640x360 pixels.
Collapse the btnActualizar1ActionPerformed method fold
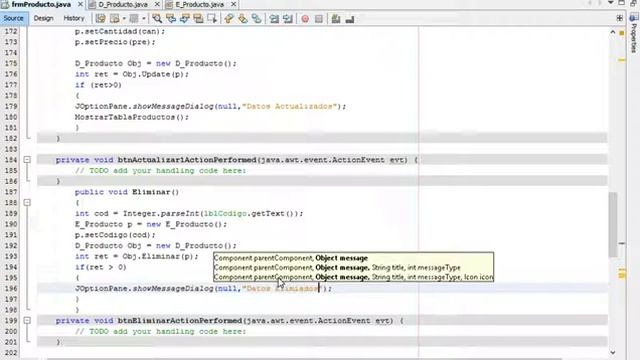27,160
